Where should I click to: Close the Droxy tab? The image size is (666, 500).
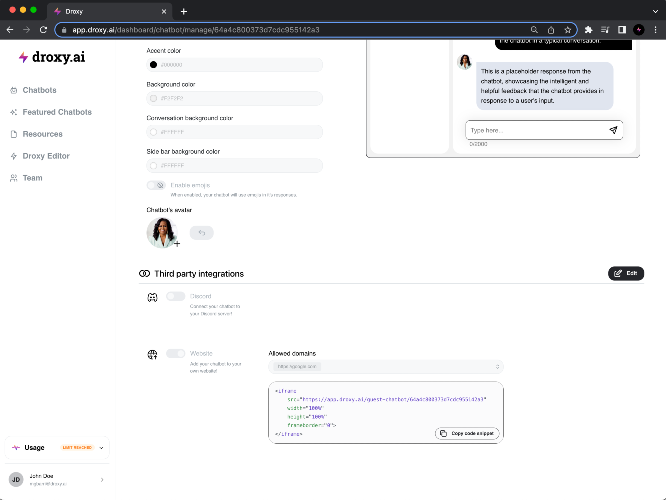(x=164, y=11)
